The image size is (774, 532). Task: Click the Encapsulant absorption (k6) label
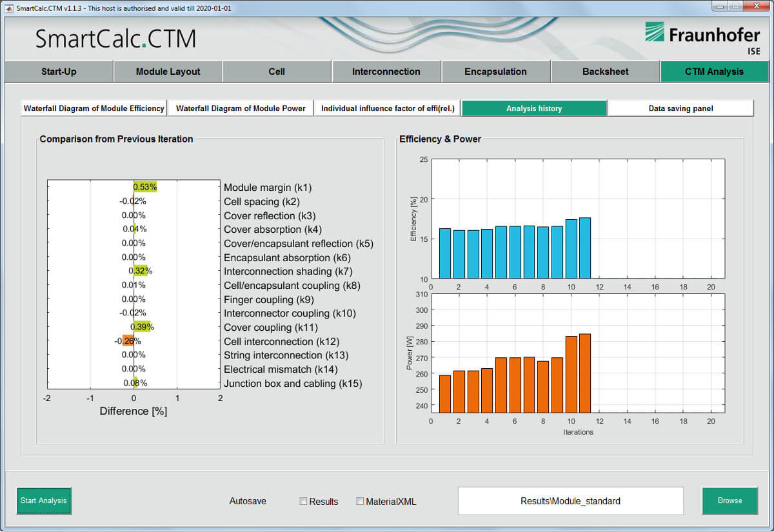[x=288, y=258]
